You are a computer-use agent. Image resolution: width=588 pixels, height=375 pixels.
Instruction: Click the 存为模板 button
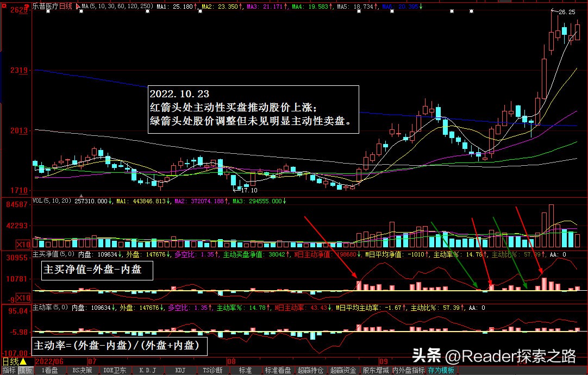pos(441,371)
